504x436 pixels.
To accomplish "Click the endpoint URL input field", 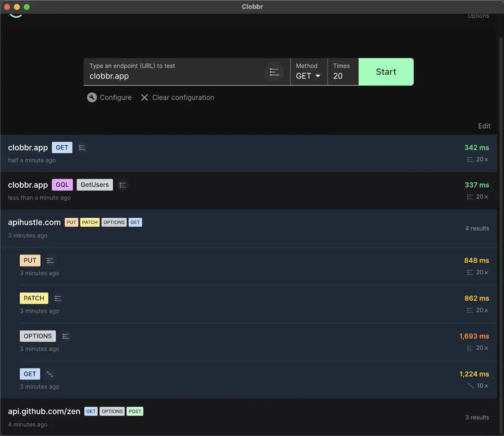I will click(173, 76).
